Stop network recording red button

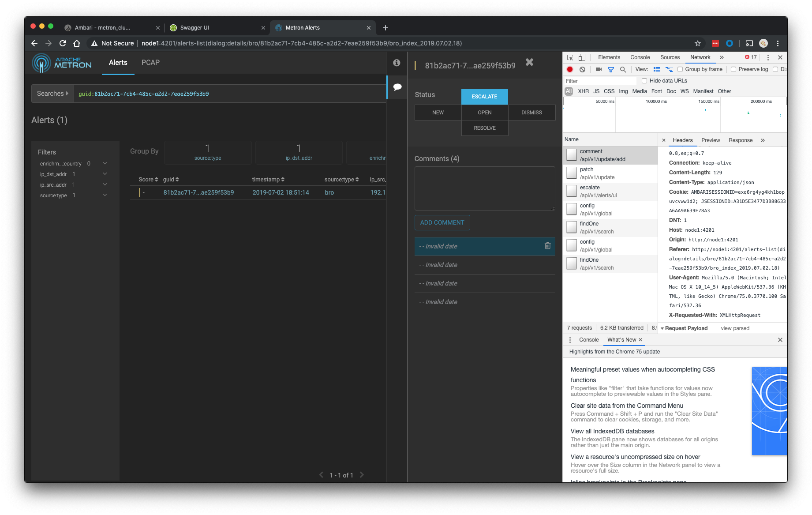click(x=570, y=69)
